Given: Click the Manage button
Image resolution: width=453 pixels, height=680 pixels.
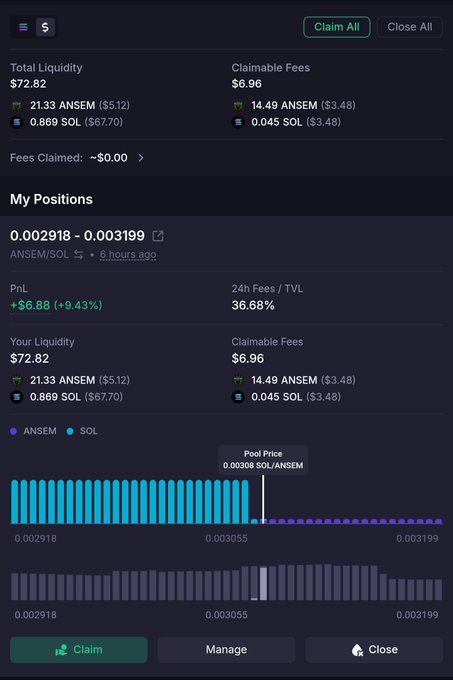Looking at the screenshot, I should pos(226,650).
